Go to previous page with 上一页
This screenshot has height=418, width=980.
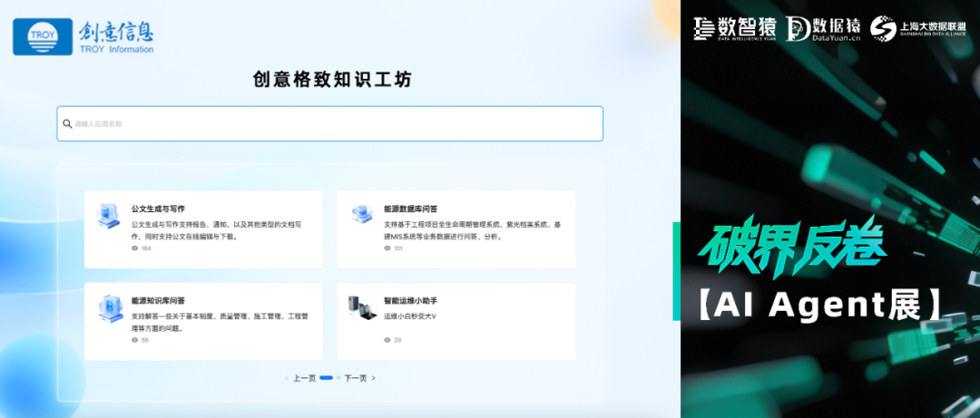[304, 378]
